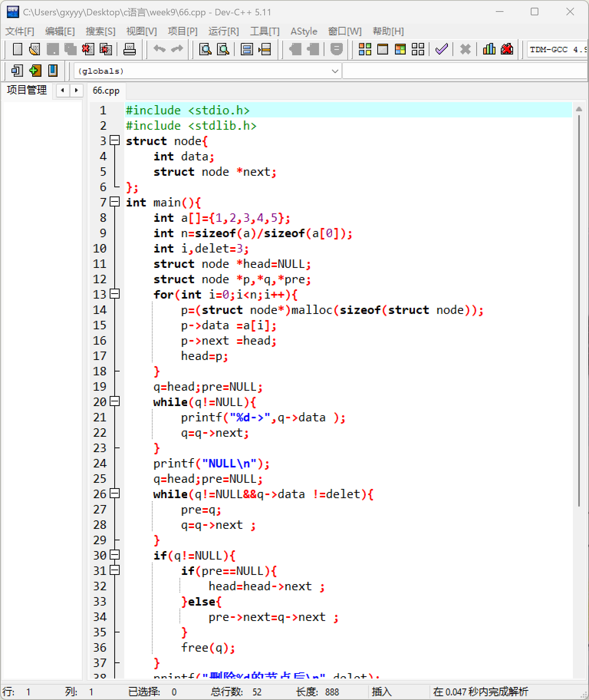Click the Open file icon

(35, 49)
